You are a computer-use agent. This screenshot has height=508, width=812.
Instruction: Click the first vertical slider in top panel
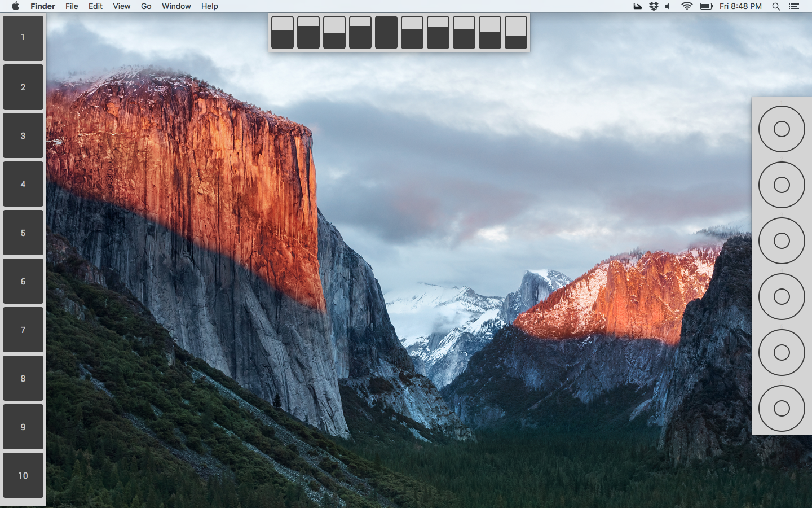coord(283,33)
